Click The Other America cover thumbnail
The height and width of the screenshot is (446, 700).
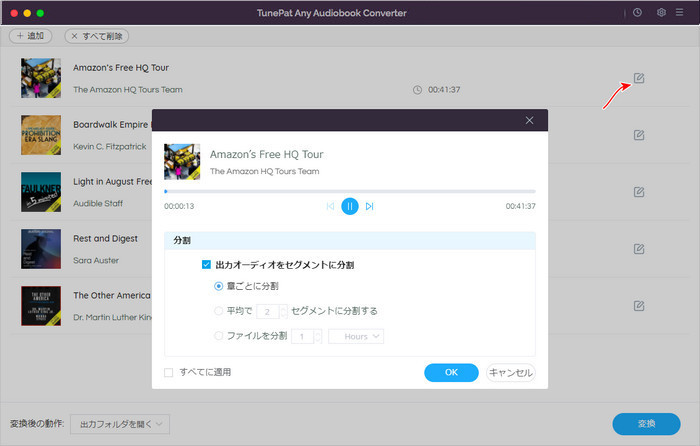tap(41, 306)
